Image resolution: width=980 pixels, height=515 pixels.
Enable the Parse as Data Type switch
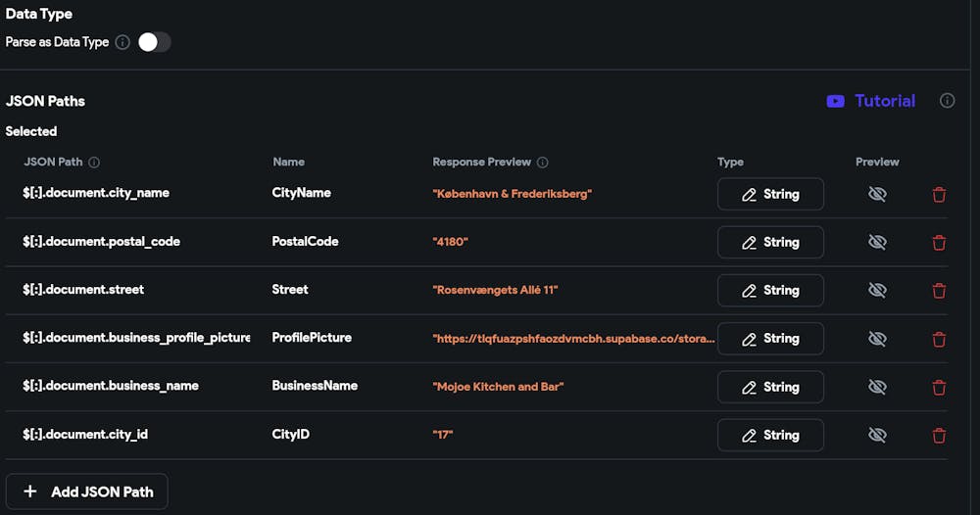[x=154, y=42]
